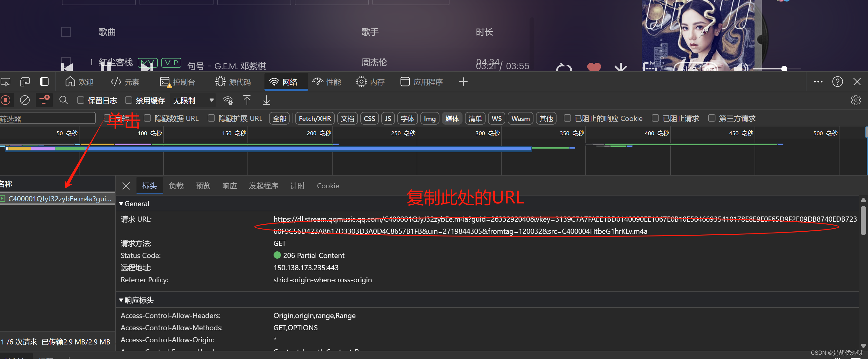Click the request URL text value
The height and width of the screenshot is (359, 868).
click(565, 225)
